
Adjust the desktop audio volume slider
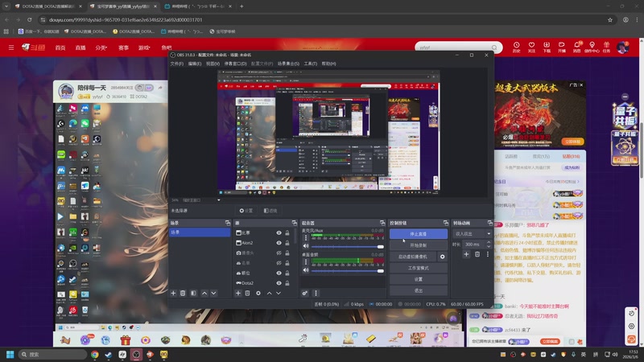(x=348, y=271)
